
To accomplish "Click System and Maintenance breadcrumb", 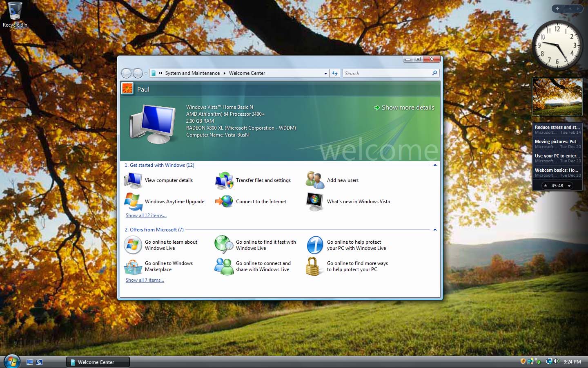I will 192,73.
